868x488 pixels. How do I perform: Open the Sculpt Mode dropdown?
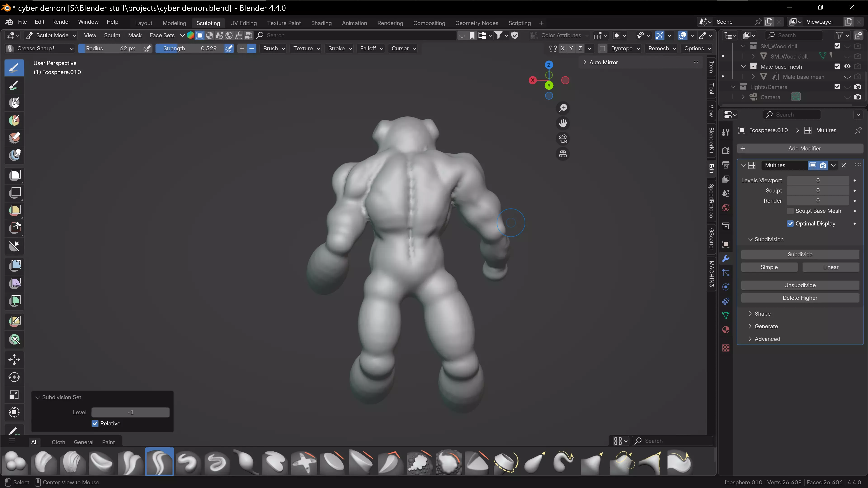pyautogui.click(x=51, y=35)
